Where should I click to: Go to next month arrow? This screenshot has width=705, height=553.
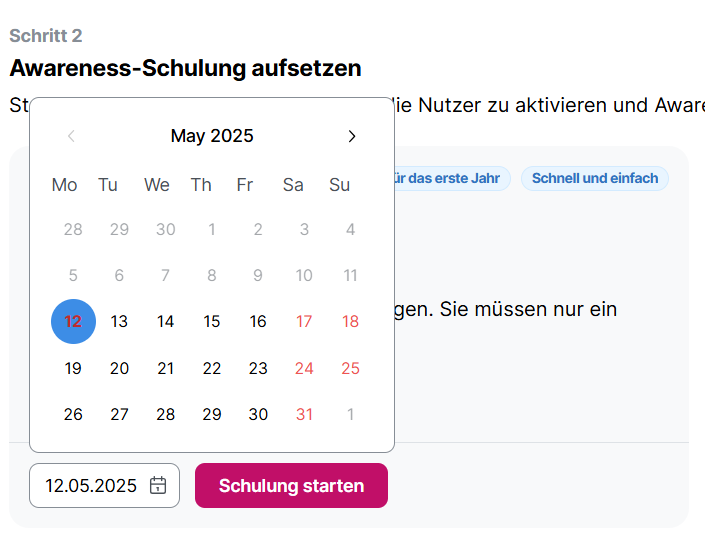click(351, 136)
